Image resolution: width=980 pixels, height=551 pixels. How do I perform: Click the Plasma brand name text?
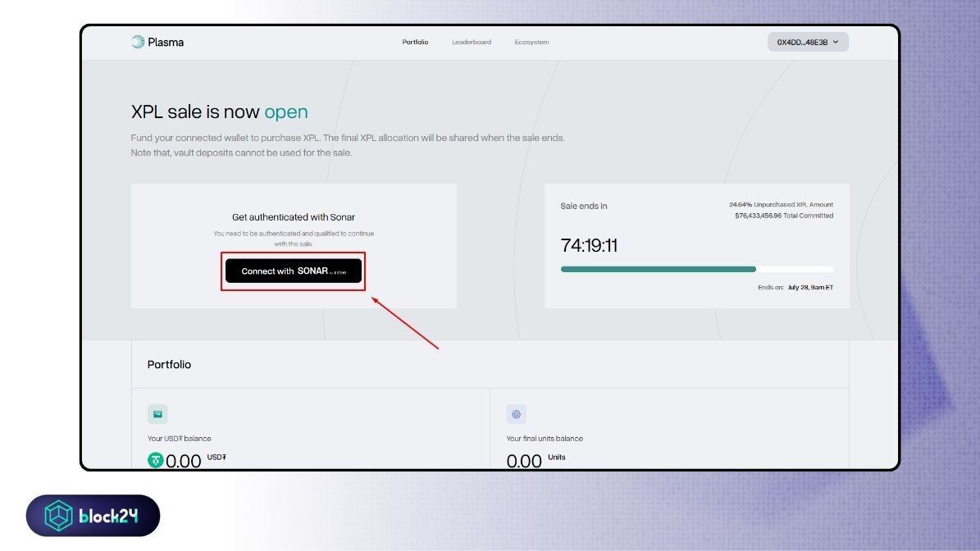[x=166, y=43]
